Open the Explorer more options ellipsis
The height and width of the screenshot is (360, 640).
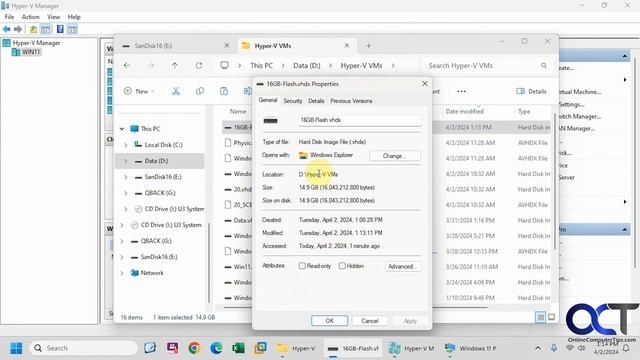pyautogui.click(x=461, y=91)
